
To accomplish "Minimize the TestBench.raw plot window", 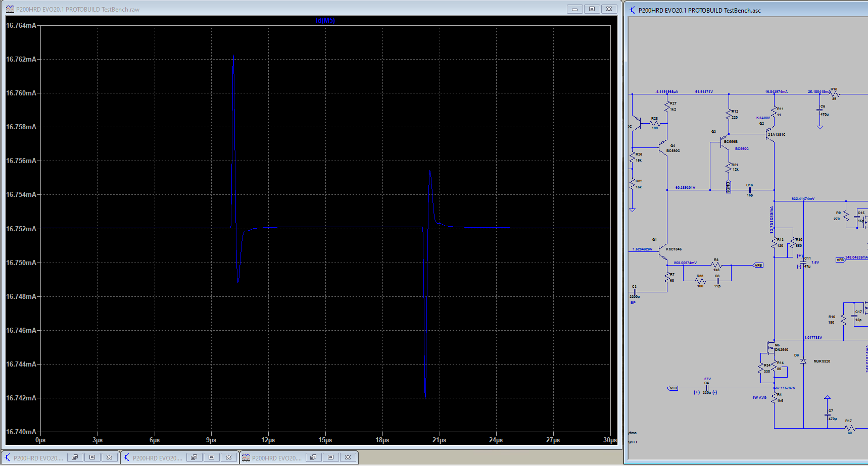I will (575, 9).
